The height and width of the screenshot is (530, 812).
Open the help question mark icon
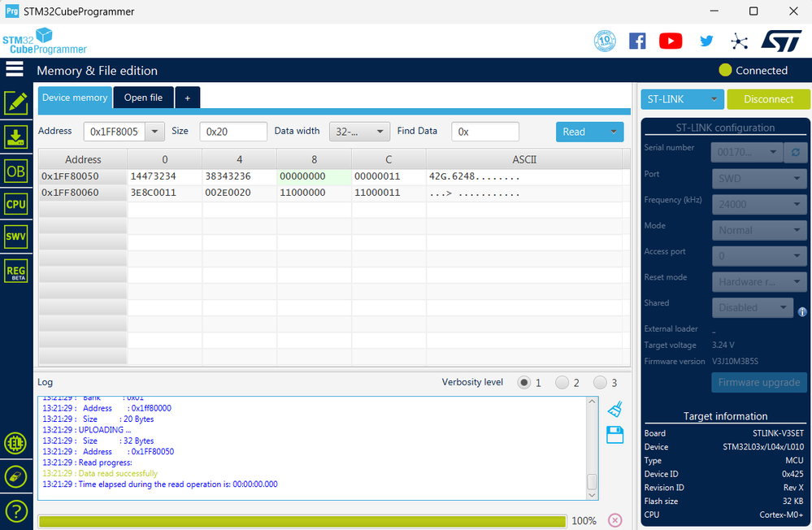pos(15,511)
